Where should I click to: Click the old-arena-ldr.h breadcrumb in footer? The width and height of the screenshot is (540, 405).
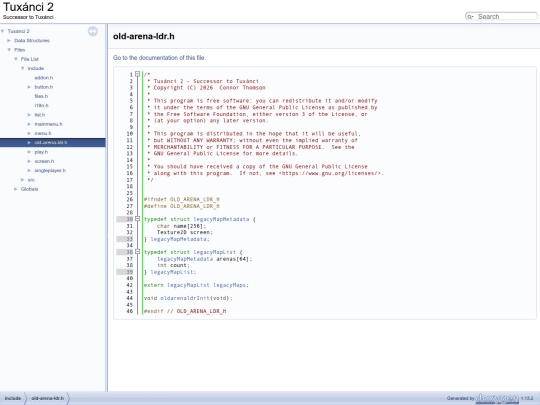48,398
